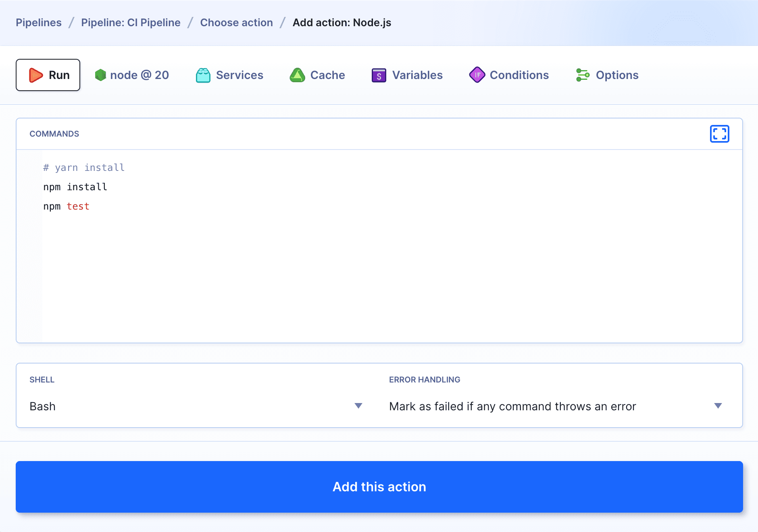Open Pipeline: CI Pipeline breadcrumb
The image size is (758, 532).
131,23
